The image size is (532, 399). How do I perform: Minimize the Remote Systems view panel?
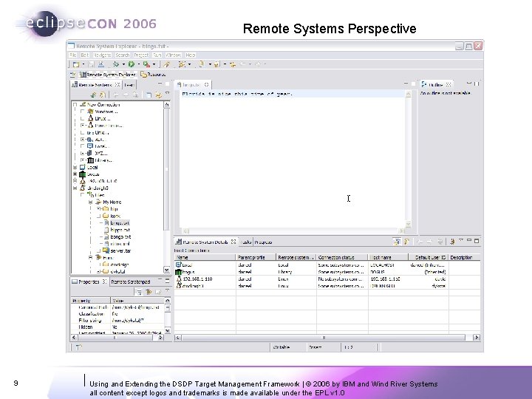pos(160,83)
